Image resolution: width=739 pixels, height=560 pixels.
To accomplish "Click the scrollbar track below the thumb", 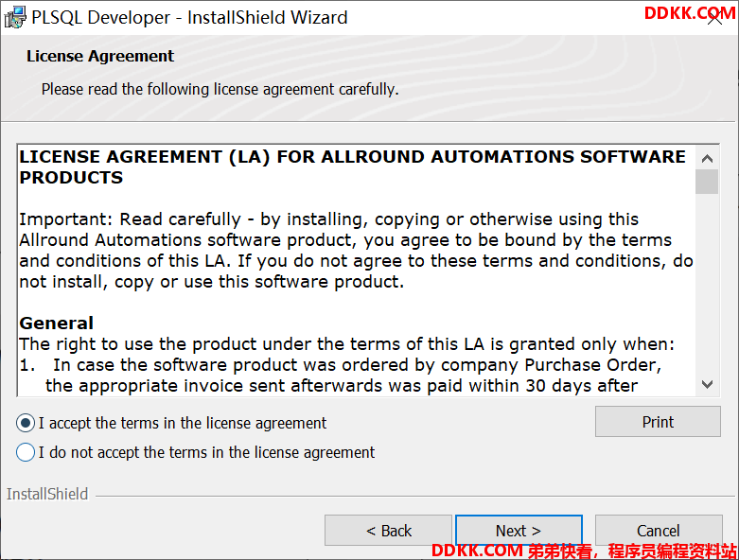I will point(707,283).
